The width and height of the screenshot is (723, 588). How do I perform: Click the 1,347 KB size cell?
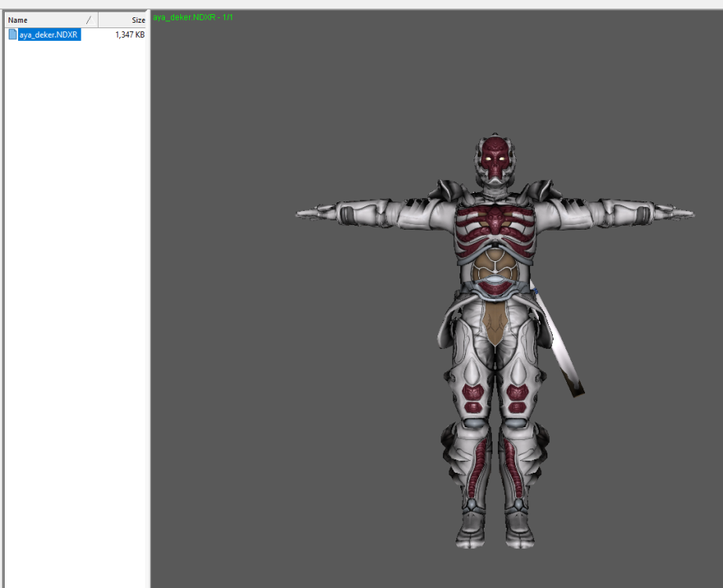129,34
